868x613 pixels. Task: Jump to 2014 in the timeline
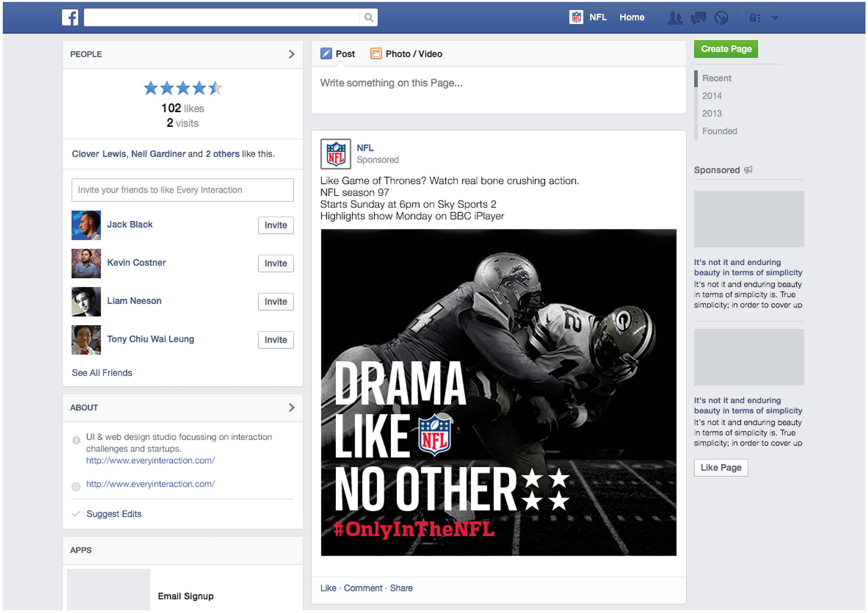pos(712,96)
